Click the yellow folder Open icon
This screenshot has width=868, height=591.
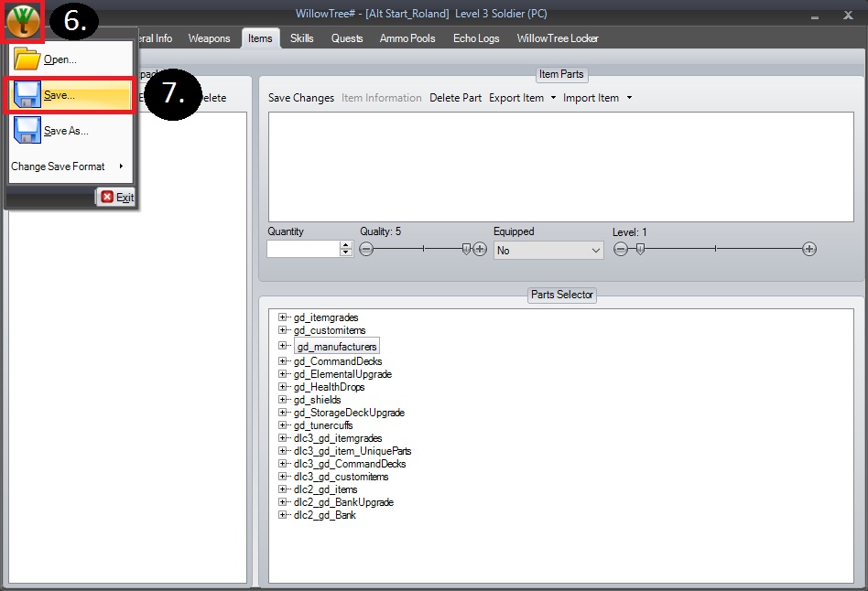[27, 59]
